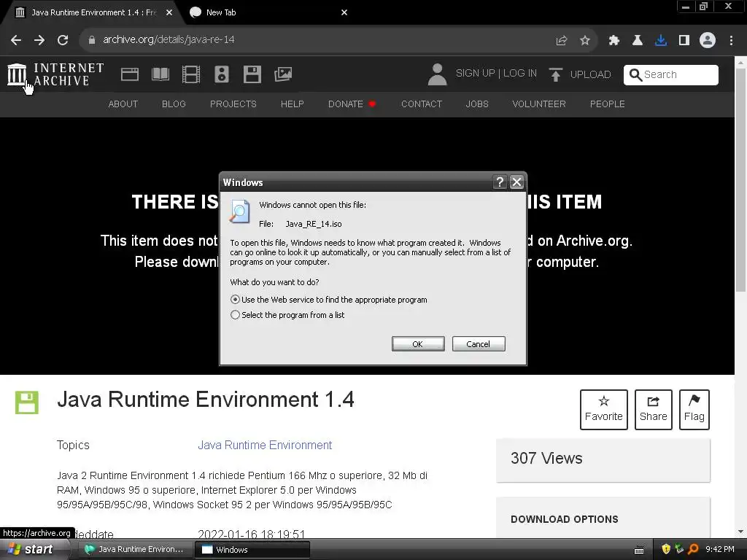Open the Chrome profile icon
Image resolution: width=747 pixels, height=560 pixels.
tap(708, 40)
